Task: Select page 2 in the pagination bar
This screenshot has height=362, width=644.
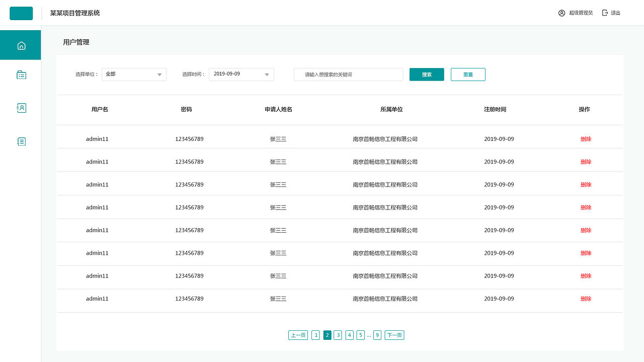Action: click(327, 335)
